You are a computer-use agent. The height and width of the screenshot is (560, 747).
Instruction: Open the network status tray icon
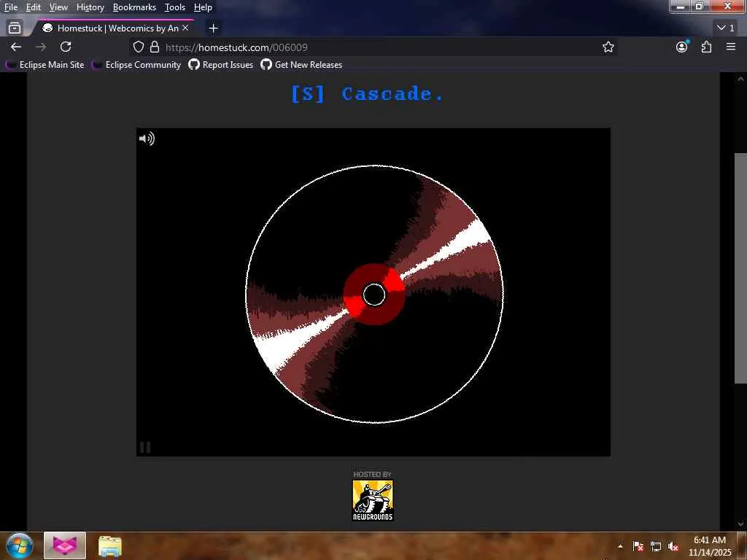point(656,546)
